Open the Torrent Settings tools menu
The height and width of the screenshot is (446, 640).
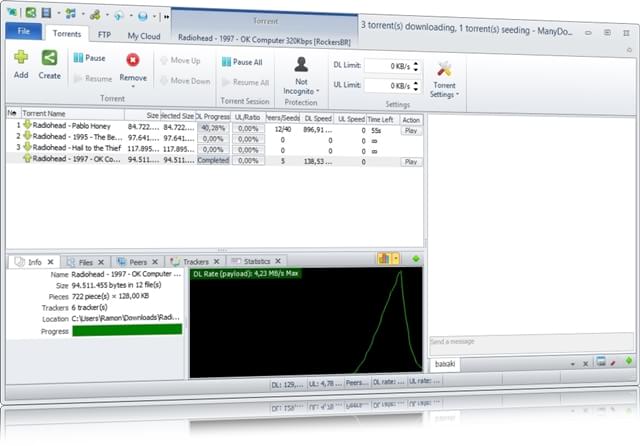(444, 80)
